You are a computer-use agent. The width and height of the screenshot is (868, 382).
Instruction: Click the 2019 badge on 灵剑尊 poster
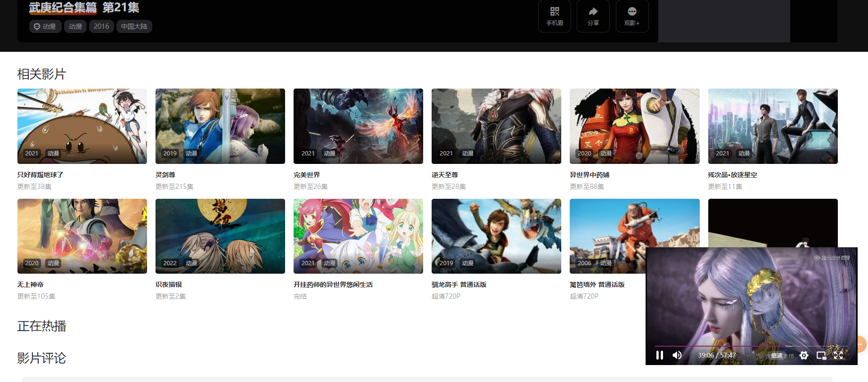(170, 154)
